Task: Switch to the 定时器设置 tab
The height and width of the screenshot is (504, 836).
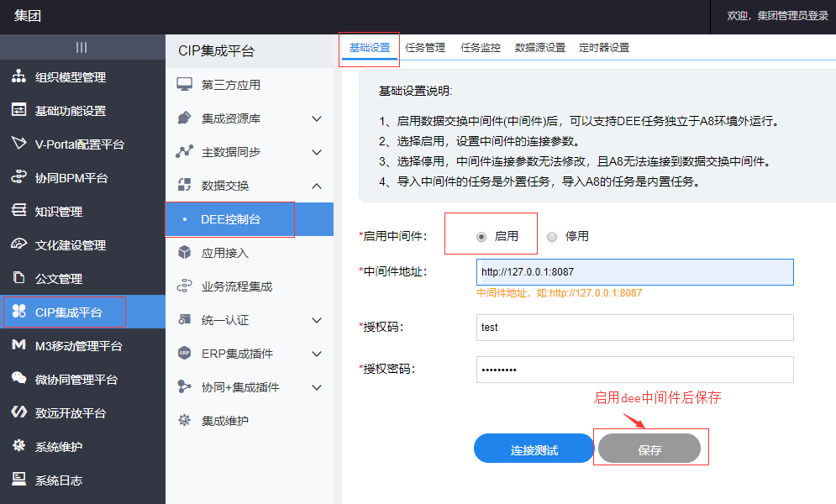Action: [x=604, y=47]
